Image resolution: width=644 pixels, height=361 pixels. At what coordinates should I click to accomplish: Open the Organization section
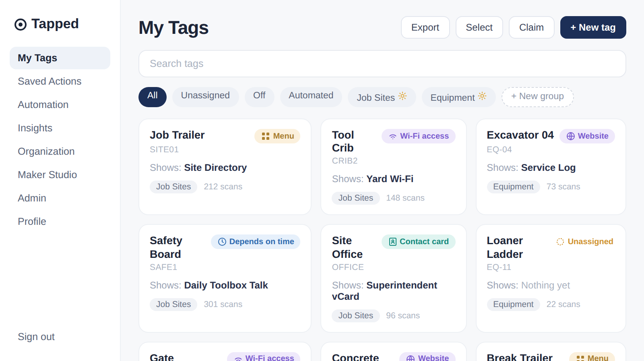coord(60,151)
